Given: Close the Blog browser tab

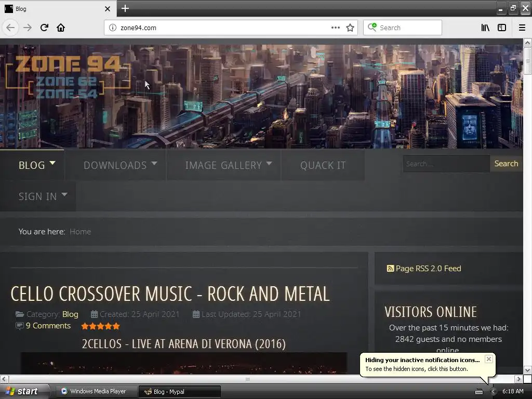Looking at the screenshot, I should coord(108,9).
